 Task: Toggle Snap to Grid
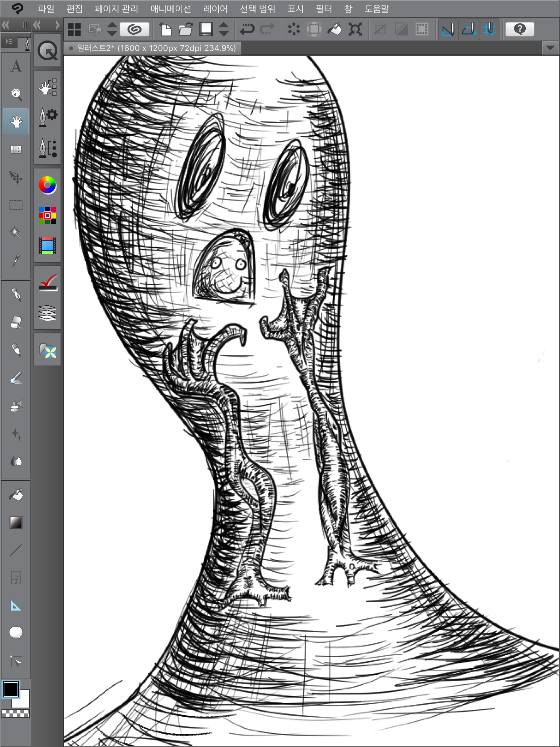click(489, 29)
